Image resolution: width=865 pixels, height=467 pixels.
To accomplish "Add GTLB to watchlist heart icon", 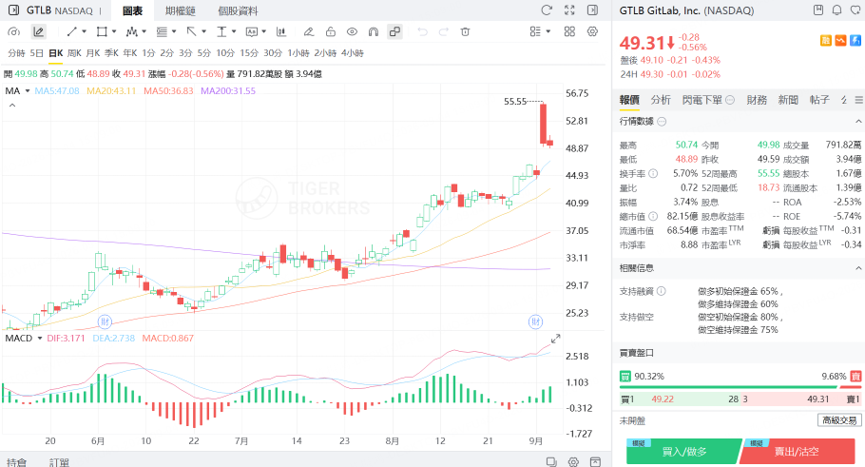I will coord(856,10).
